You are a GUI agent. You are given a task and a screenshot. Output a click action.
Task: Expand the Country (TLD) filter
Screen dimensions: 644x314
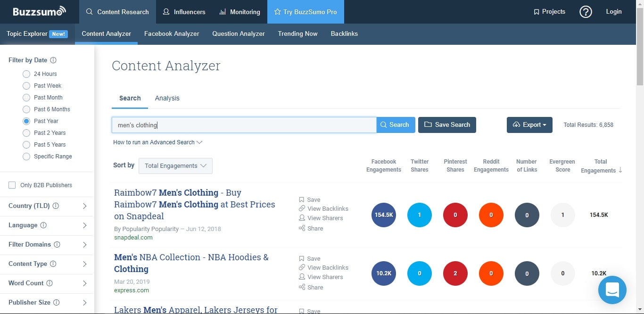pos(84,206)
